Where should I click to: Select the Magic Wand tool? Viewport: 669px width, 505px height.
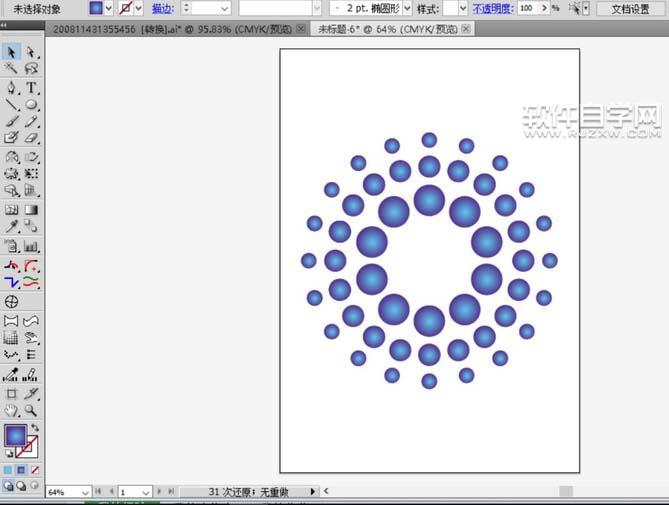pos(11,68)
